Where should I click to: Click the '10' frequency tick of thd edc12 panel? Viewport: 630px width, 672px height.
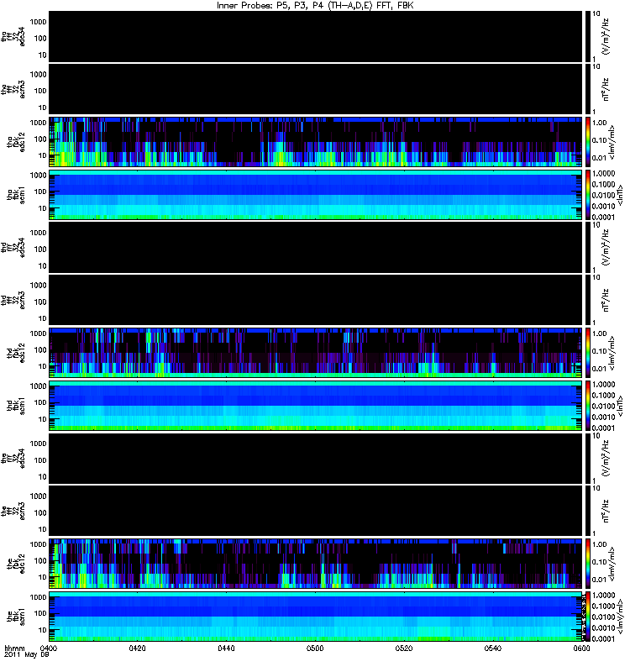[43, 366]
